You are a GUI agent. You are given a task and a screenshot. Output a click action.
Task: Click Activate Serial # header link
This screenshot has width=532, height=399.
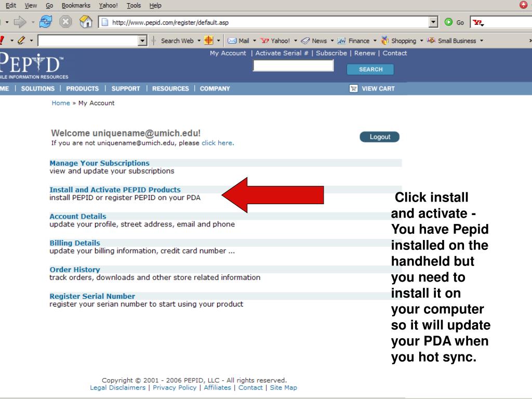(282, 54)
